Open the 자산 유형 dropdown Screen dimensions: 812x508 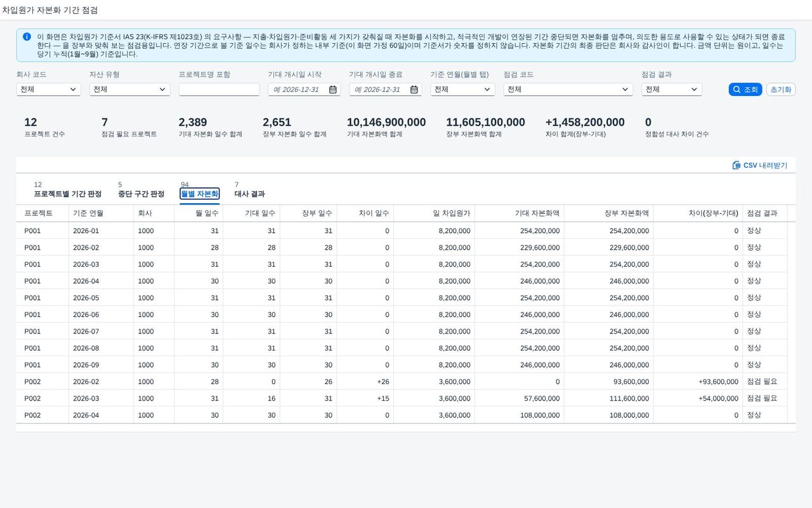point(129,90)
